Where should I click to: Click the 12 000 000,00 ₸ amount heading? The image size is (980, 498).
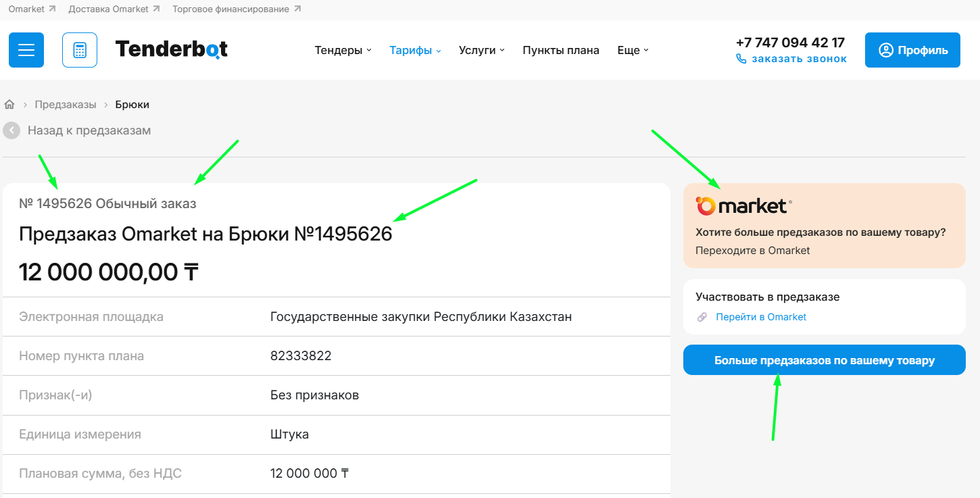coord(109,272)
